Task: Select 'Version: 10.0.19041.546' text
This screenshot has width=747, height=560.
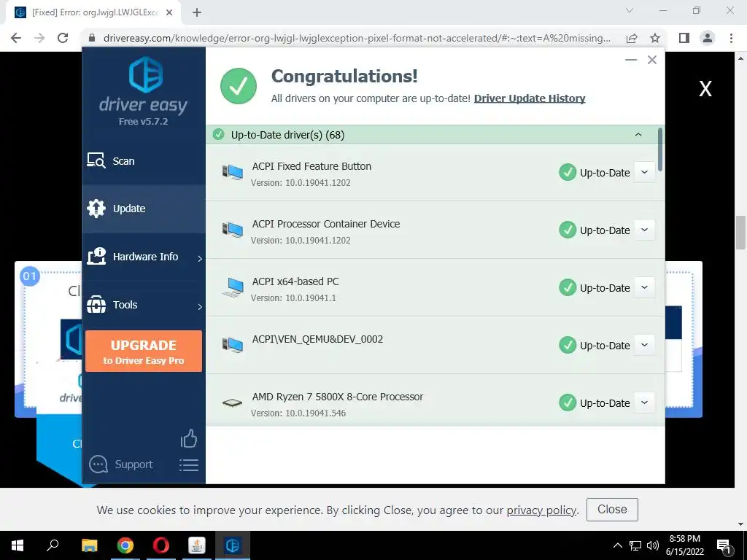Action: [x=298, y=413]
